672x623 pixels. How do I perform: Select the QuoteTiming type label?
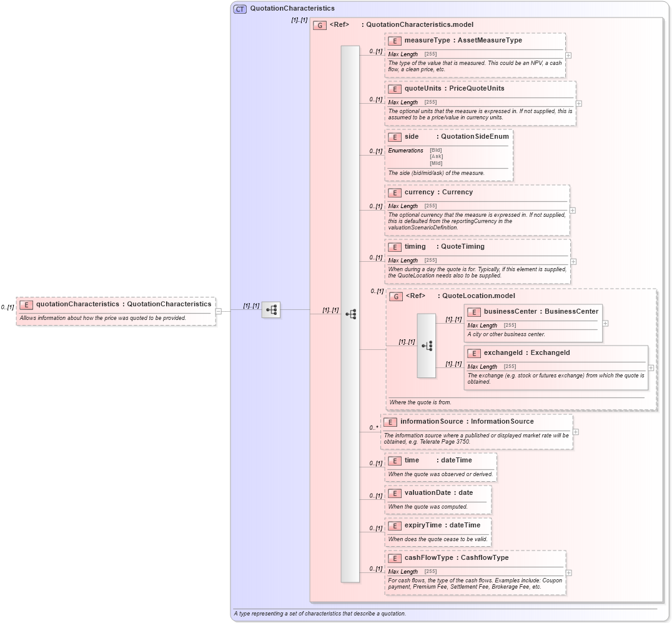point(463,247)
